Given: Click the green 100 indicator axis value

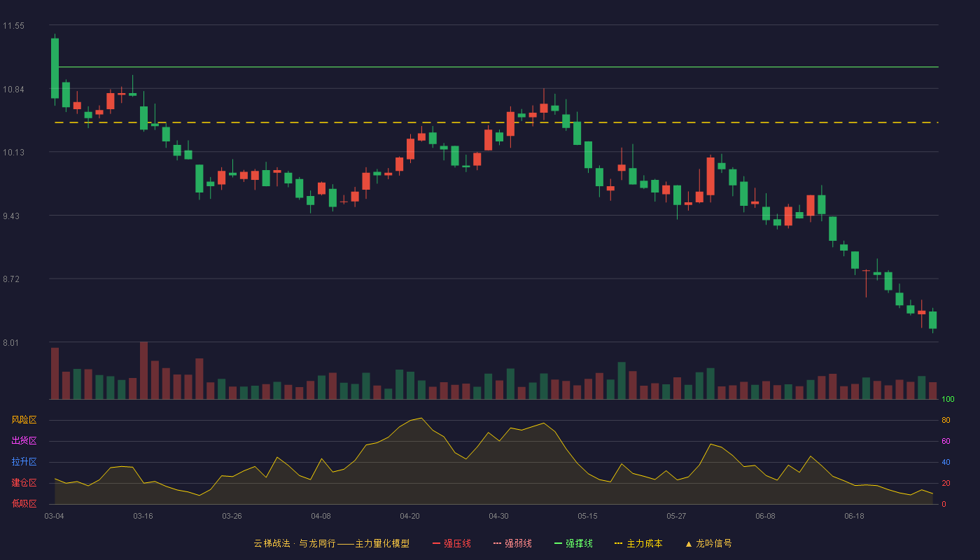Looking at the screenshot, I should (948, 400).
